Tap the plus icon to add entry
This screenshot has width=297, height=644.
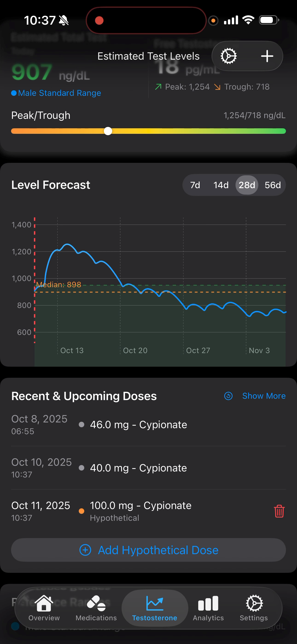[267, 56]
